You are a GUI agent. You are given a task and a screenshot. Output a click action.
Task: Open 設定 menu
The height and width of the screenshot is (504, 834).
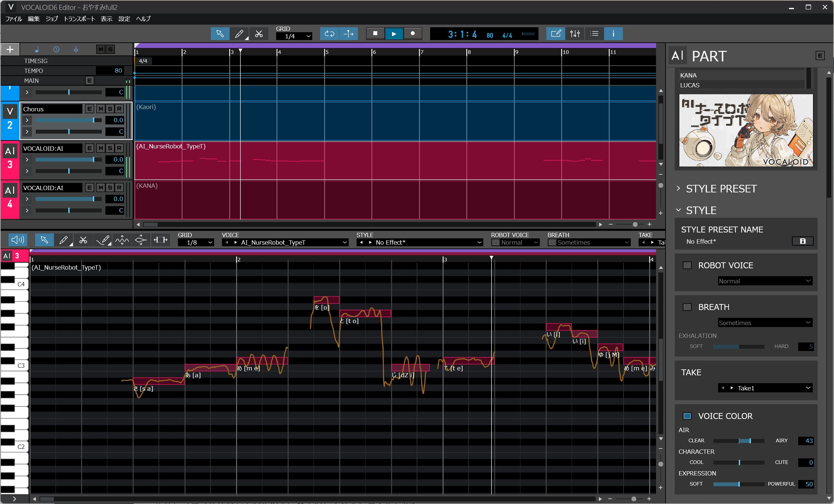(124, 19)
